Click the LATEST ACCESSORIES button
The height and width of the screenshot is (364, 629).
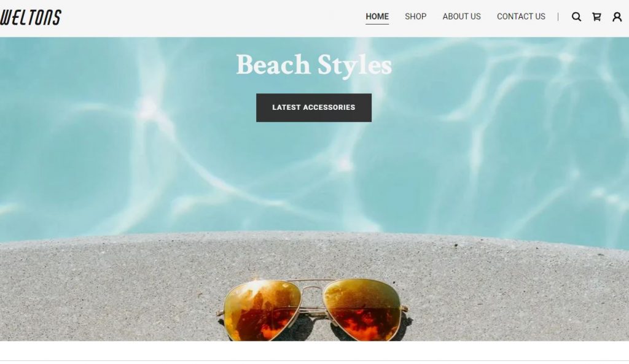314,107
